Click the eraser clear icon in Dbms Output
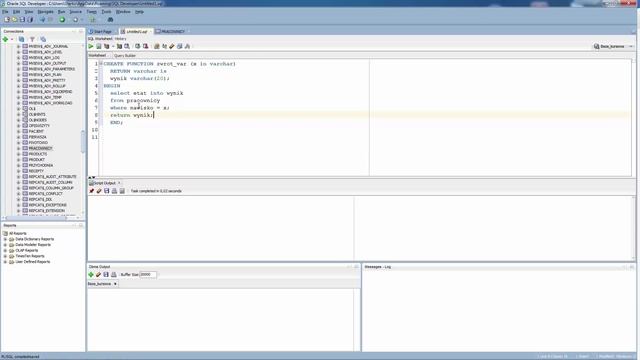The height and width of the screenshot is (360, 640). point(98,275)
